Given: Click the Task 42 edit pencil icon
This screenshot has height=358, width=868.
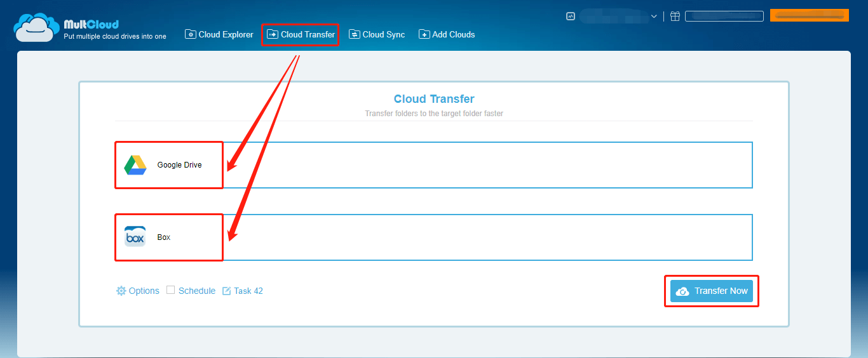Looking at the screenshot, I should pyautogui.click(x=227, y=291).
